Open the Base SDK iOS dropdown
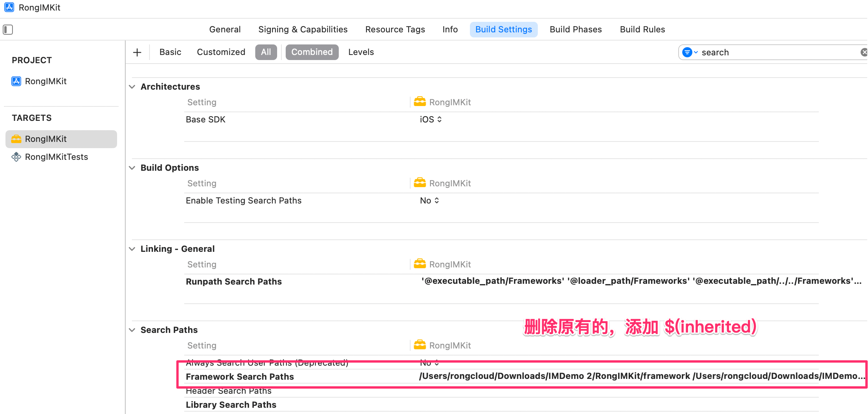The height and width of the screenshot is (414, 868). (x=431, y=120)
